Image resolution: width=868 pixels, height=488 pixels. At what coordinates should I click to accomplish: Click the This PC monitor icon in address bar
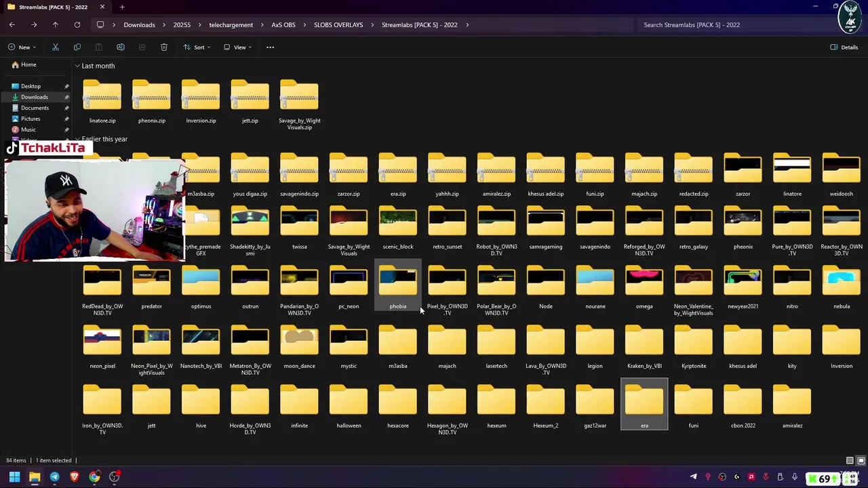tap(100, 25)
